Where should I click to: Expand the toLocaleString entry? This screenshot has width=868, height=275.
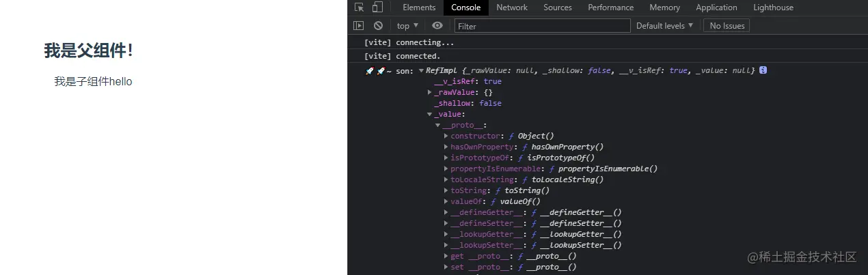click(x=446, y=179)
